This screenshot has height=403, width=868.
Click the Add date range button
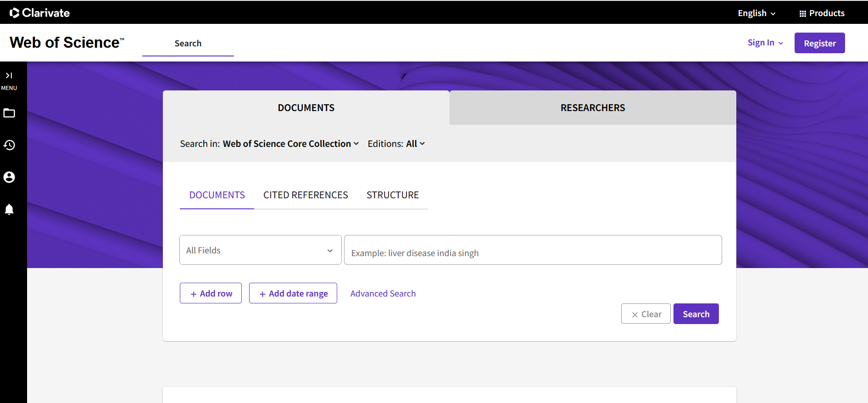[293, 293]
